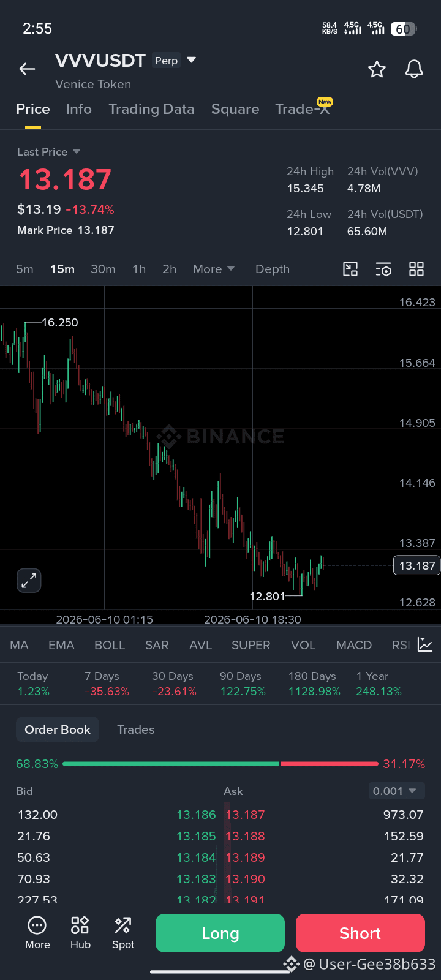Tap the Short button
The width and height of the screenshot is (441, 980).
(360, 933)
